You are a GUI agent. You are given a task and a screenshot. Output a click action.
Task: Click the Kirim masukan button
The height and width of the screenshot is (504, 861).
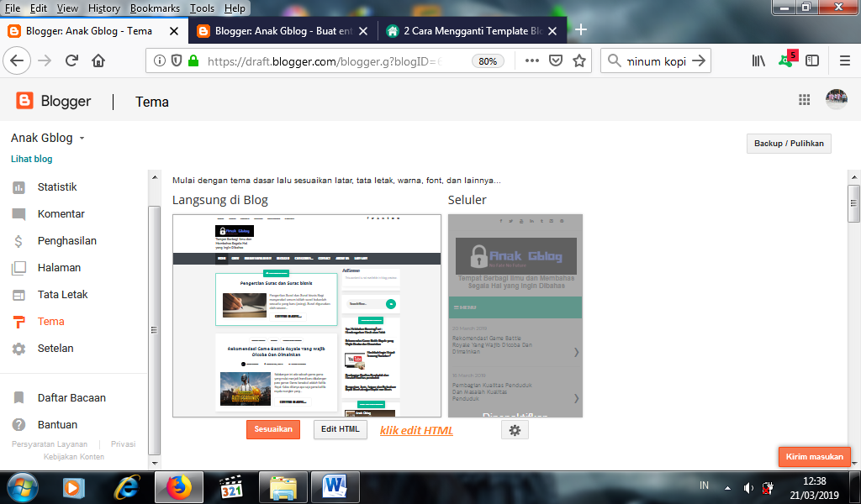[814, 456]
